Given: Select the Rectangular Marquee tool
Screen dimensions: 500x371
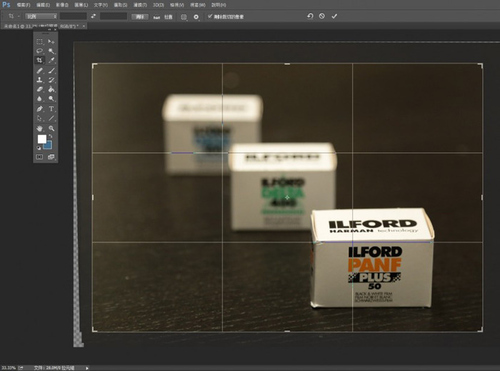Looking at the screenshot, I should click(x=40, y=41).
